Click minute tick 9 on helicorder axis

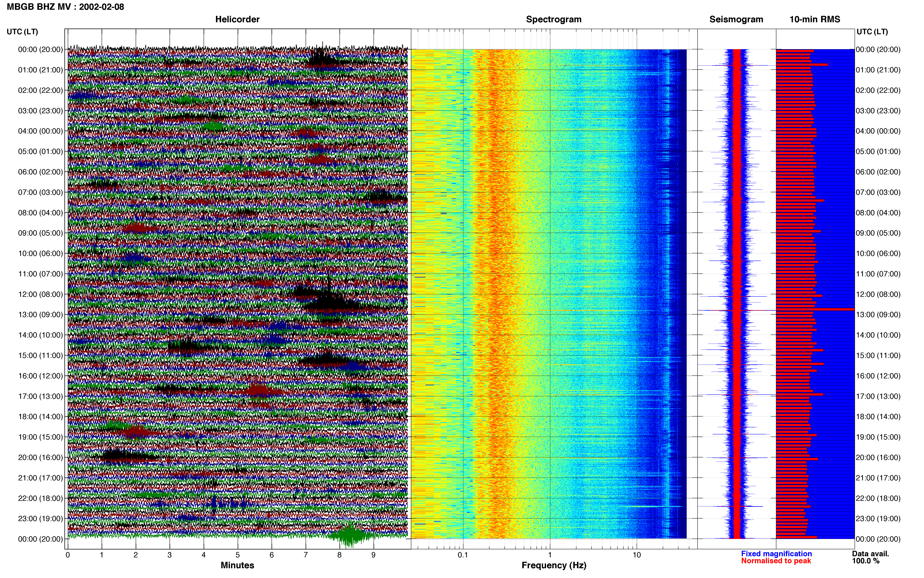point(374,555)
